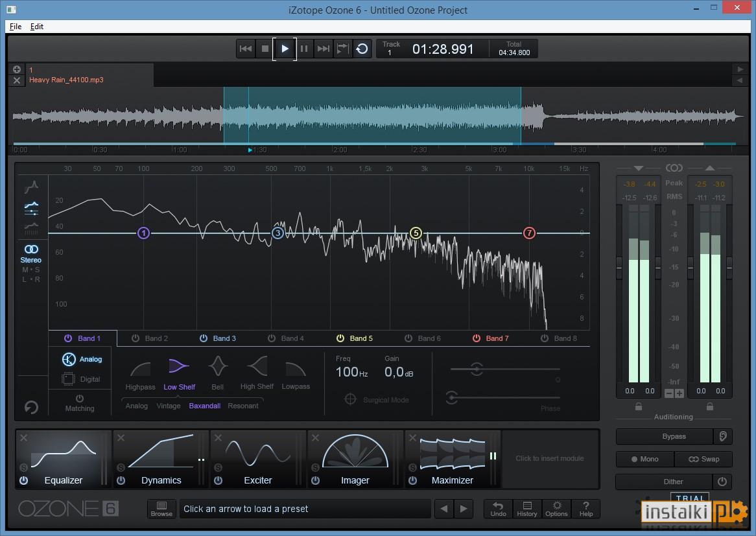Swap left and right channels
The width and height of the screenshot is (756, 536).
click(703, 460)
